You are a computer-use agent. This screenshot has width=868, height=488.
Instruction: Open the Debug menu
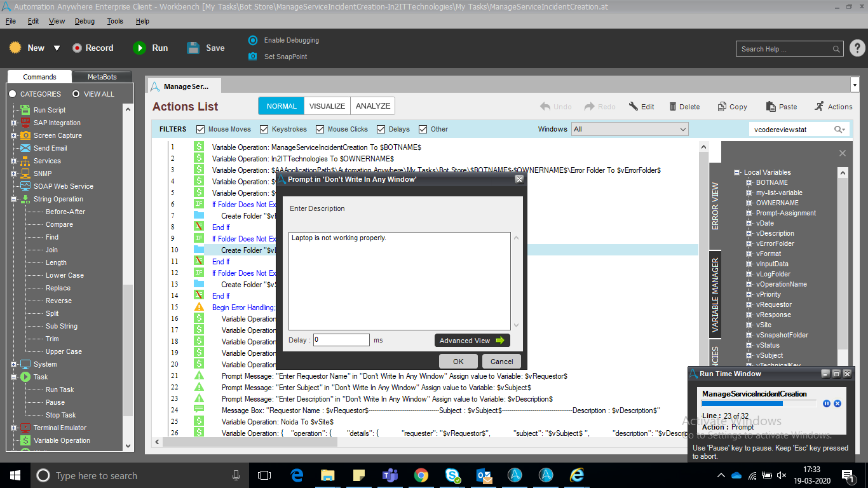pyautogui.click(x=85, y=21)
